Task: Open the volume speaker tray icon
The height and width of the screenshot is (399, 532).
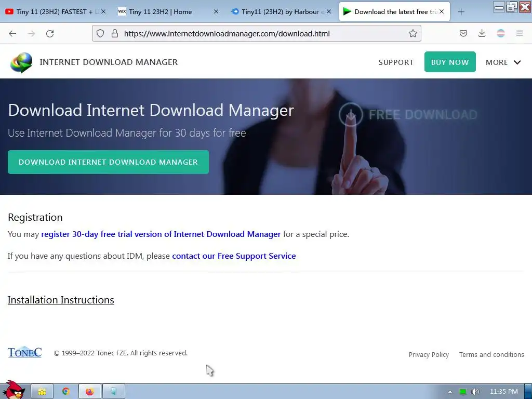Action: (x=475, y=392)
